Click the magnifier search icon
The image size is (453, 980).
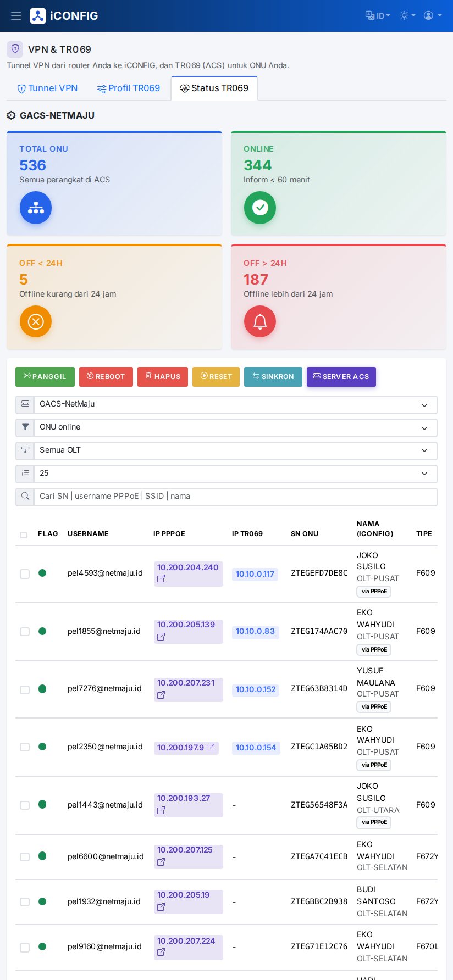(25, 497)
